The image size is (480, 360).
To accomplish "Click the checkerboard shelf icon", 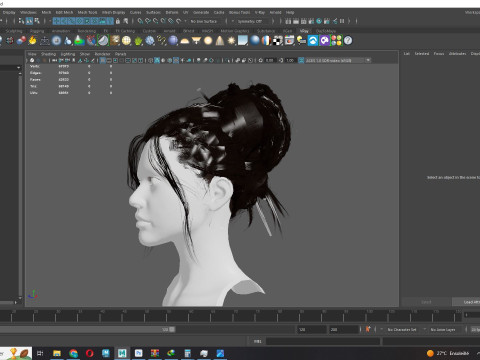I will click(x=278, y=41).
